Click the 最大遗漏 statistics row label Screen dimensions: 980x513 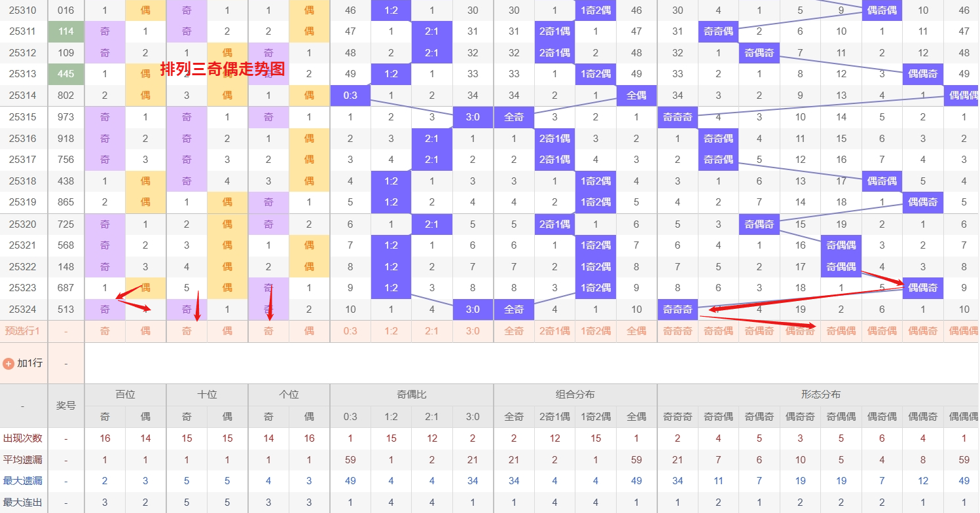(x=23, y=481)
